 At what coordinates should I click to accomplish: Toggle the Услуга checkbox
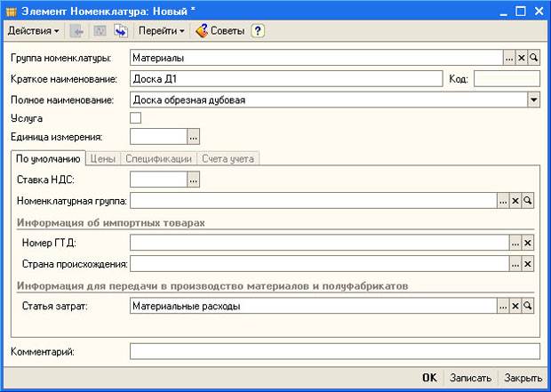click(136, 117)
